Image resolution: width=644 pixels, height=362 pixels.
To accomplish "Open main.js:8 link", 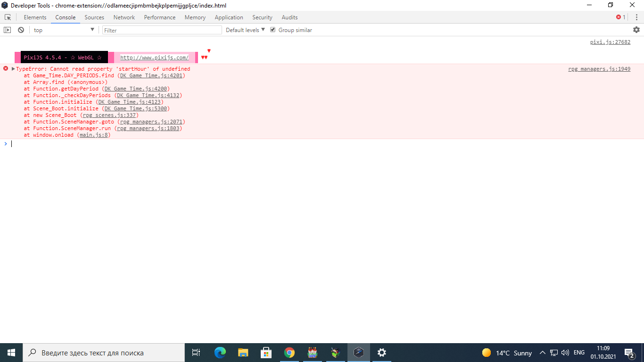I will pyautogui.click(x=94, y=135).
